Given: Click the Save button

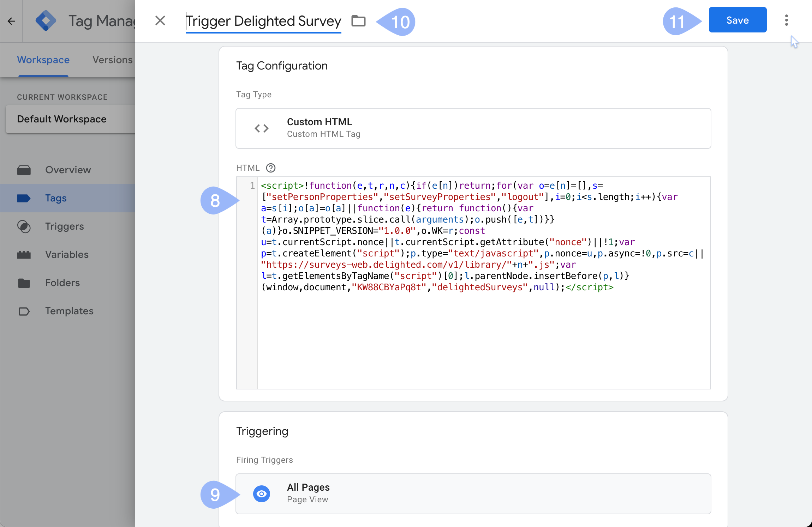Looking at the screenshot, I should pyautogui.click(x=738, y=20).
